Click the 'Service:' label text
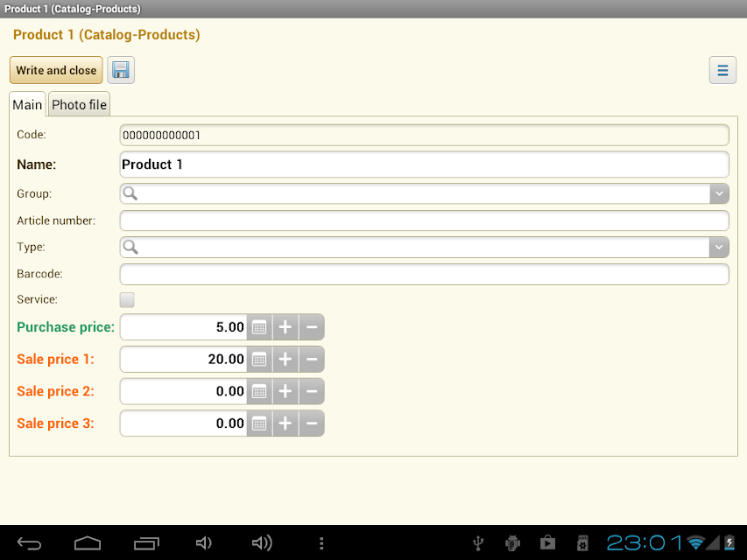This screenshot has height=560, width=747. (37, 299)
